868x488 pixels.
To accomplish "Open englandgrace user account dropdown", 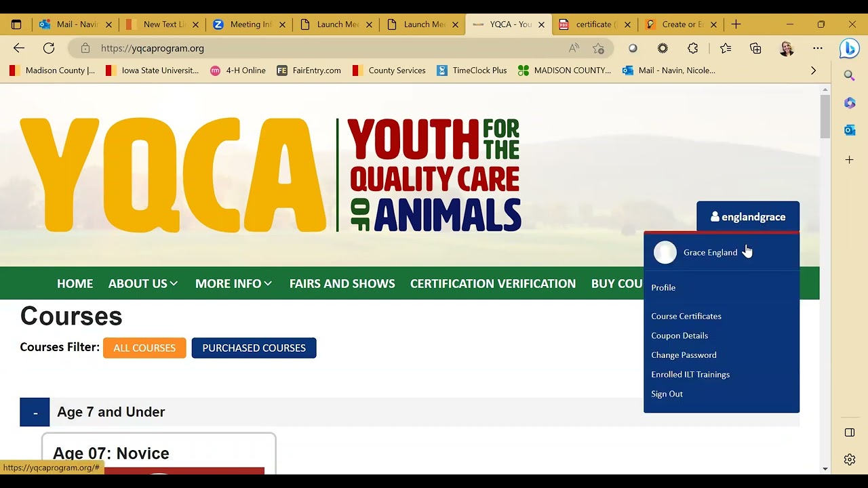I will tap(748, 217).
